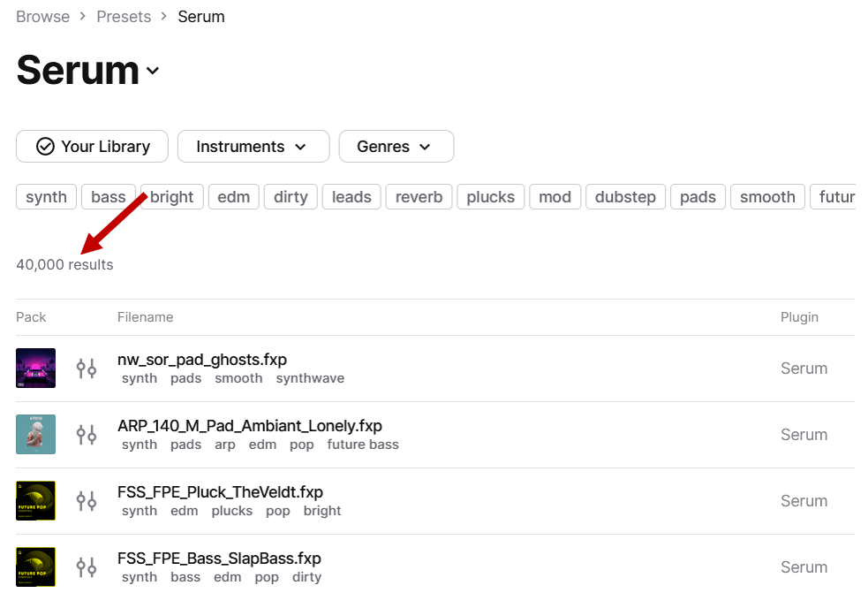Select the synth filter tag
Viewport: 868px width, 593px height.
tap(46, 196)
